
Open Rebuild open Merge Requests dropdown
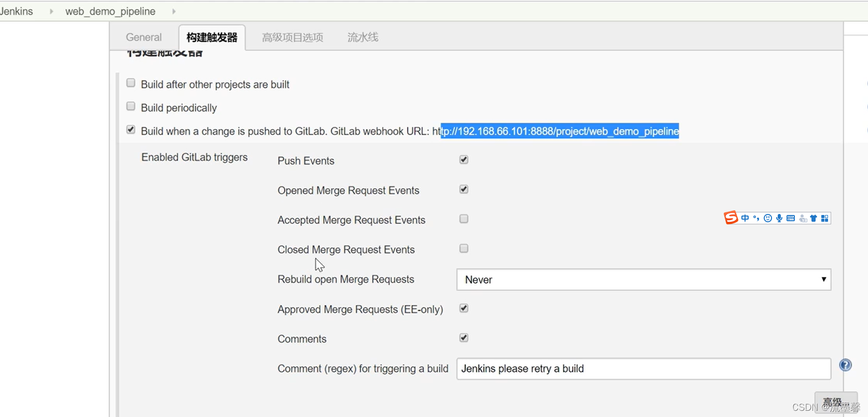point(644,279)
